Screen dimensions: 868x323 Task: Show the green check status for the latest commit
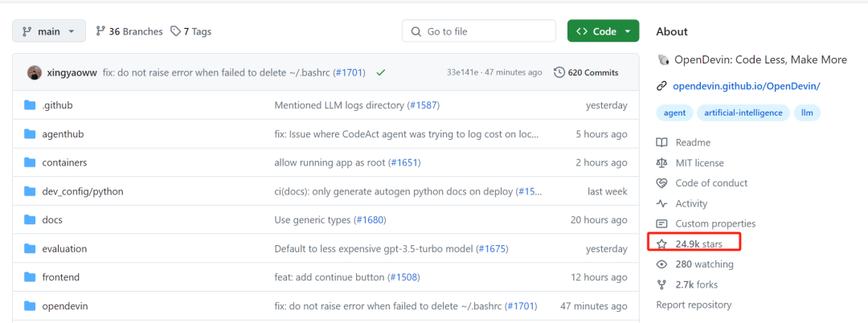(x=380, y=72)
